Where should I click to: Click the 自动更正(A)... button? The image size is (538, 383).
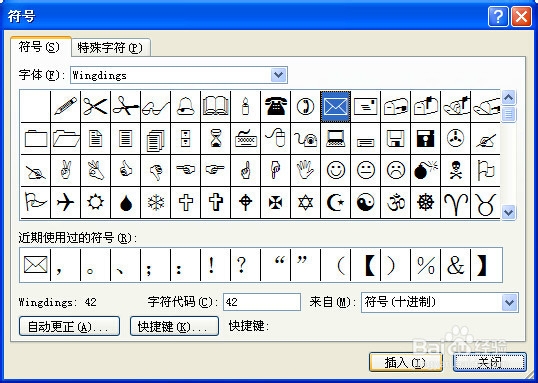[x=69, y=326]
